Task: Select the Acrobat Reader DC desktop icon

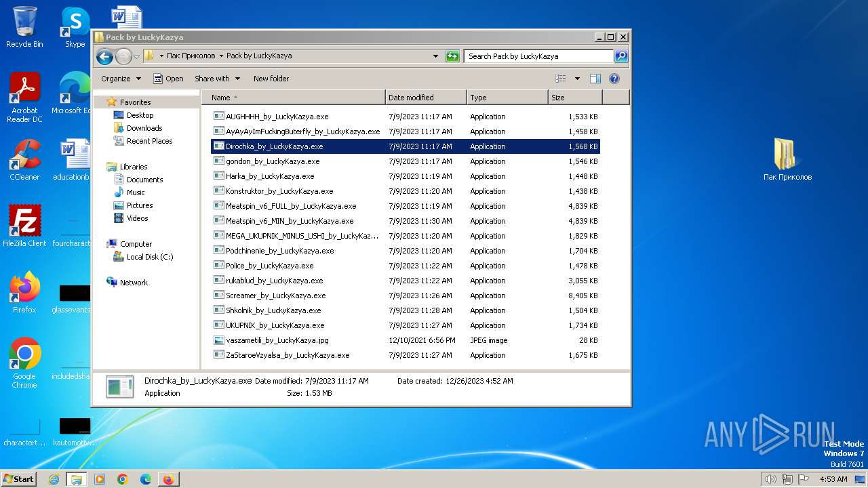Action: [24, 98]
